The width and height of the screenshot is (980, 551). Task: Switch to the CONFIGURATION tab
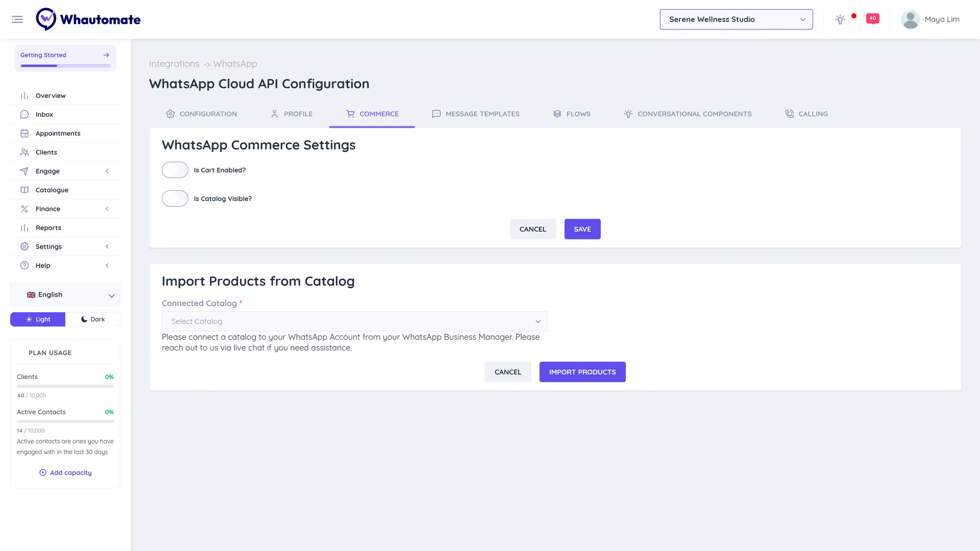pyautogui.click(x=201, y=114)
